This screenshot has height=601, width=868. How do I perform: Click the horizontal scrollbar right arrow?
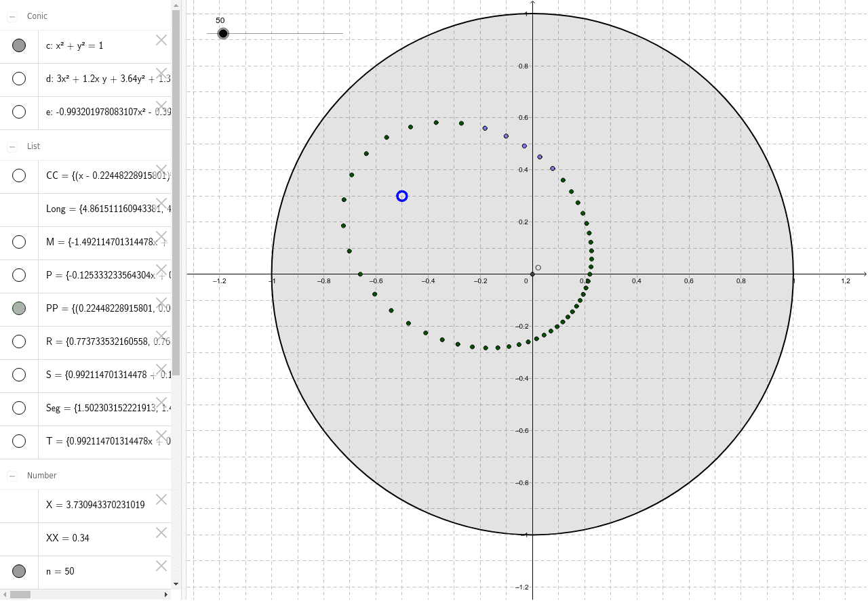point(167,594)
